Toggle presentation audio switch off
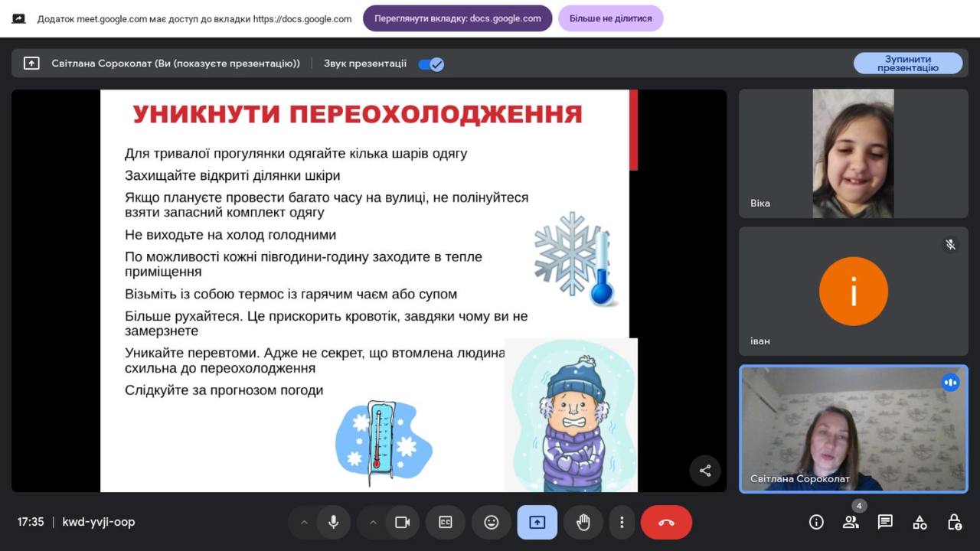The image size is (980, 551). [431, 64]
